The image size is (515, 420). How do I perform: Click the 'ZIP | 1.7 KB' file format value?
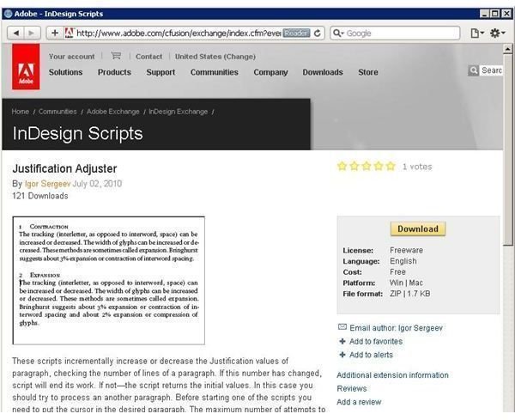click(409, 294)
